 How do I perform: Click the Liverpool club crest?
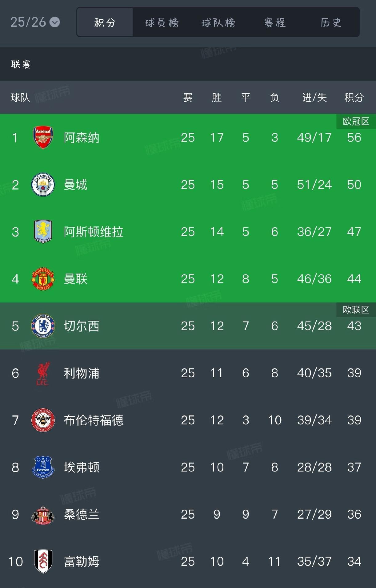tap(43, 373)
